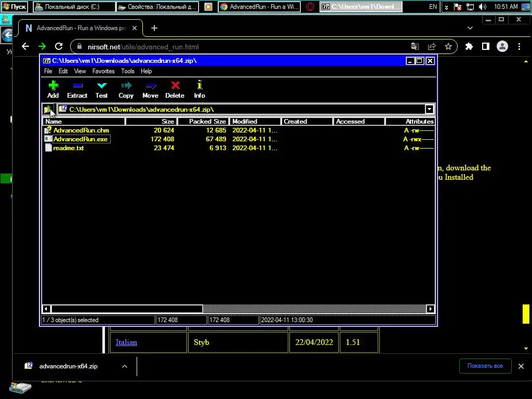
Task: Click the Italian link in the page table
Action: tap(126, 342)
